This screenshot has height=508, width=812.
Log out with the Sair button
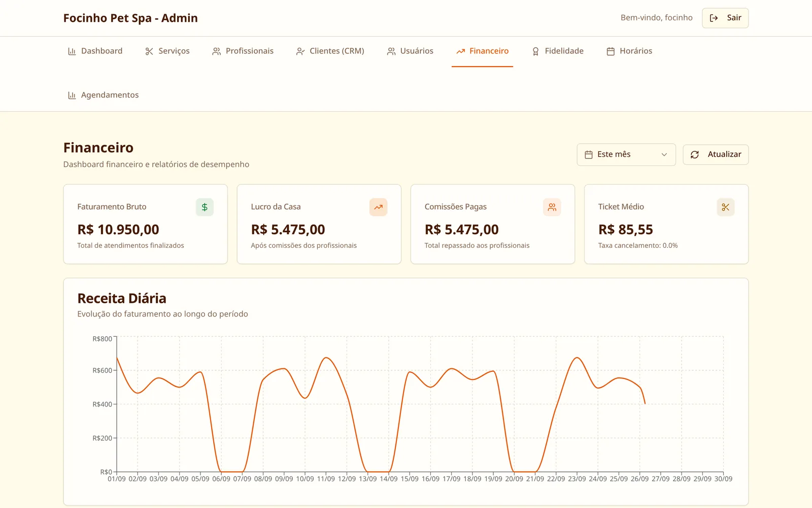pyautogui.click(x=725, y=18)
